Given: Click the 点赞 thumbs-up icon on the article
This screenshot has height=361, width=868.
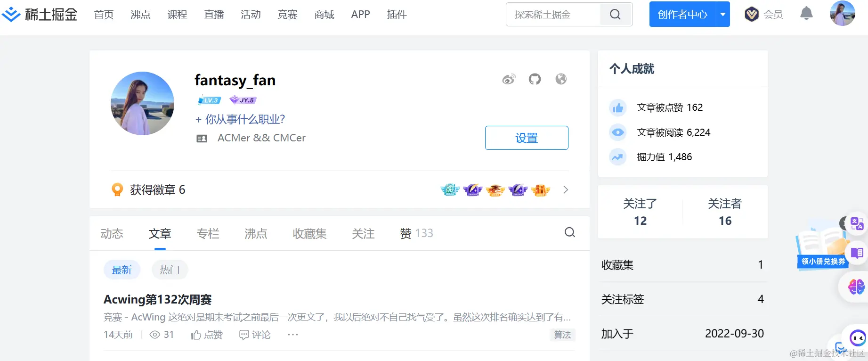Looking at the screenshot, I should [x=196, y=335].
